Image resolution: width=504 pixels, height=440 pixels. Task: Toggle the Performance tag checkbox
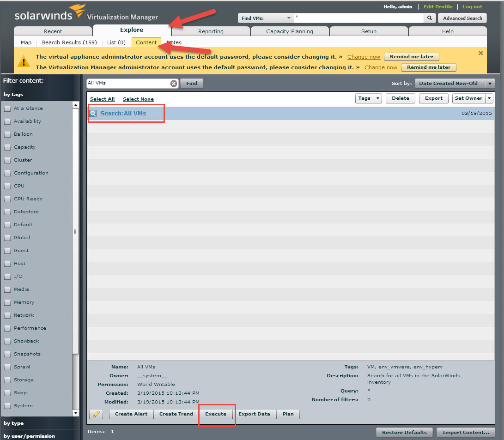(x=7, y=328)
